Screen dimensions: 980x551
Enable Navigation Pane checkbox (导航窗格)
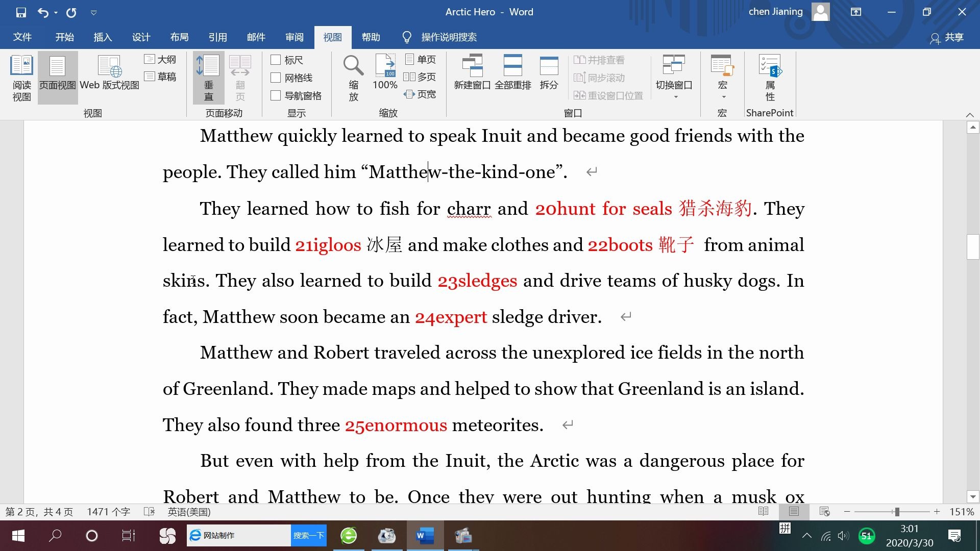276,96
